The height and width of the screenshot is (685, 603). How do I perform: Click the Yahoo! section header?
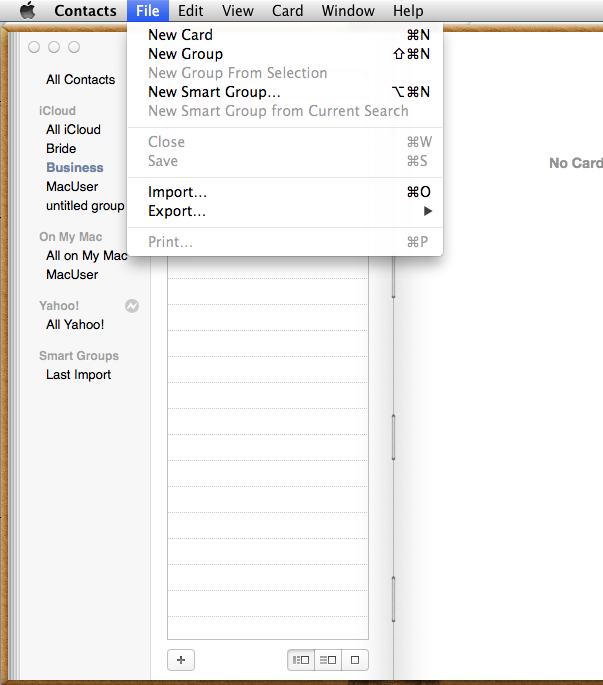pyautogui.click(x=59, y=305)
